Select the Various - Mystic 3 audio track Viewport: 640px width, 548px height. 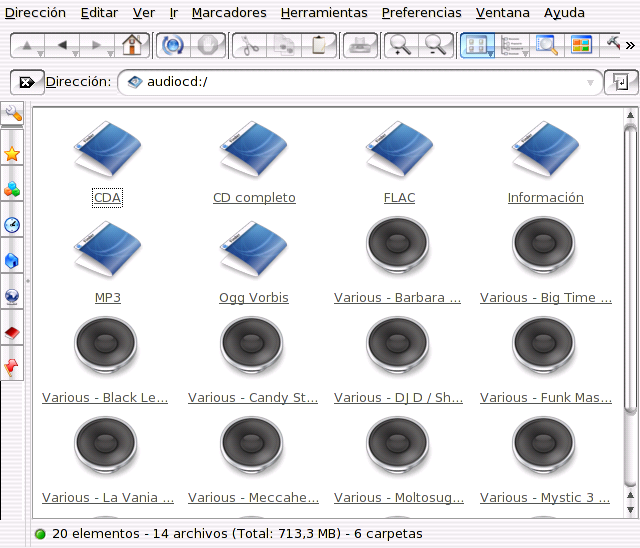pos(544,461)
